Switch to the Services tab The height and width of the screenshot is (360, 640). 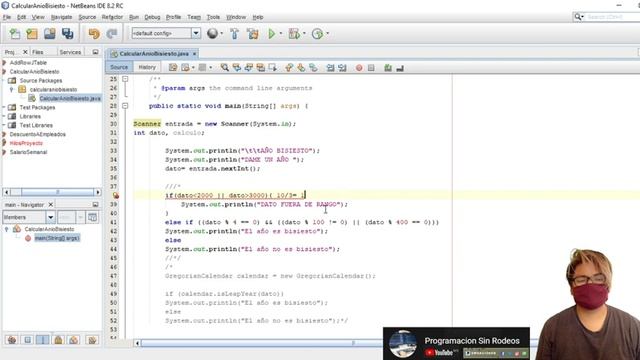[x=70, y=52]
